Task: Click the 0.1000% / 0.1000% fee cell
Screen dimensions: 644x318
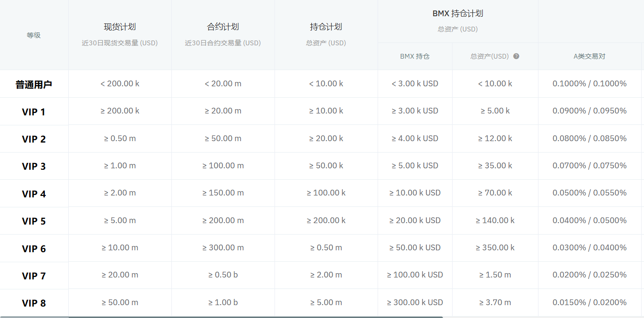Action: point(590,84)
